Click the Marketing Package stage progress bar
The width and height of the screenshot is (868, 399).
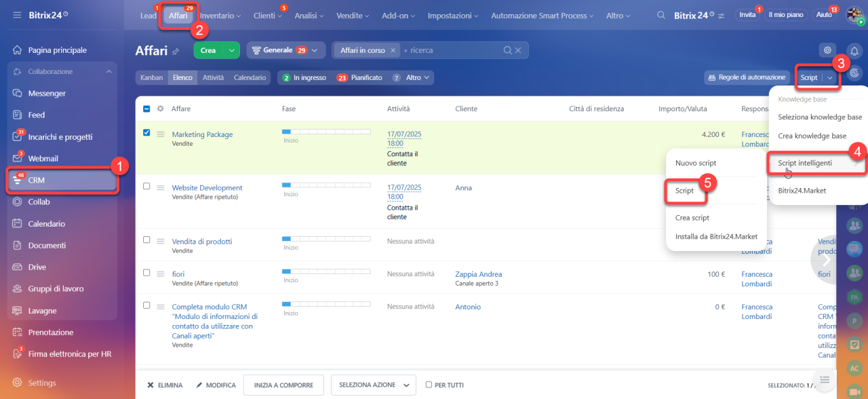(x=326, y=132)
